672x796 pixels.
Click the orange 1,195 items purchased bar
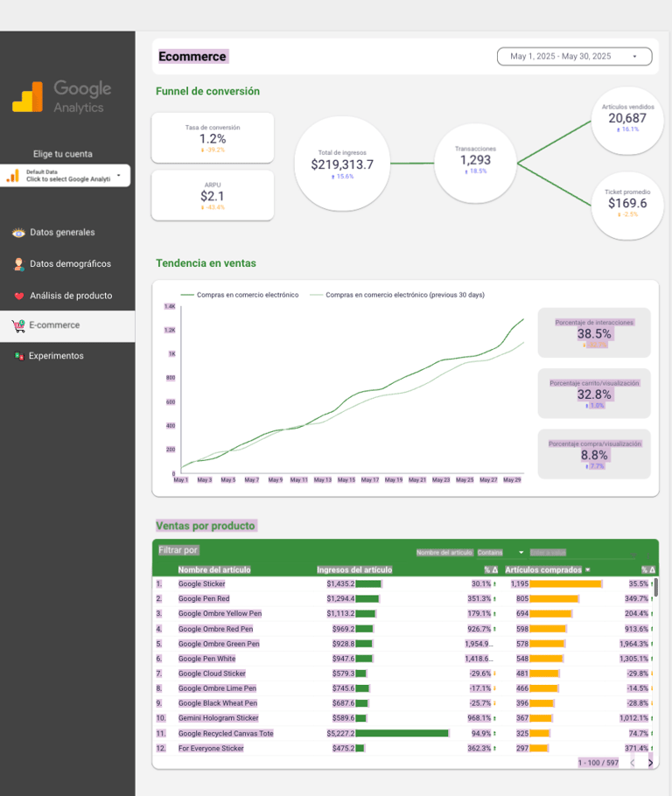pos(565,583)
